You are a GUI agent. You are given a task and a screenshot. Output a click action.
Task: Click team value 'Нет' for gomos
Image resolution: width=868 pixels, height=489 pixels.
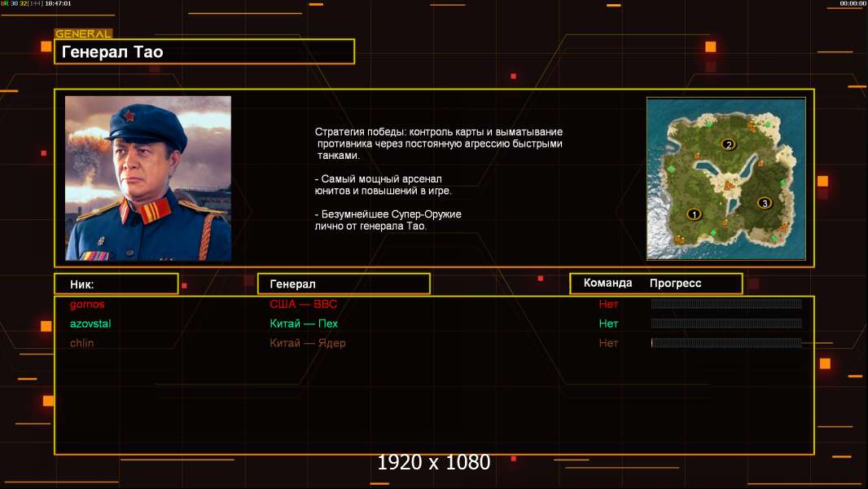608,304
